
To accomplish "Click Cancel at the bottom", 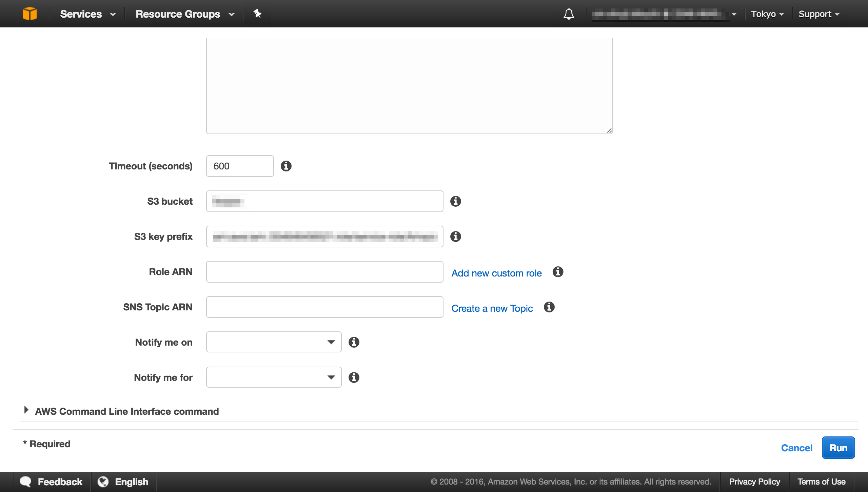I will tap(797, 448).
